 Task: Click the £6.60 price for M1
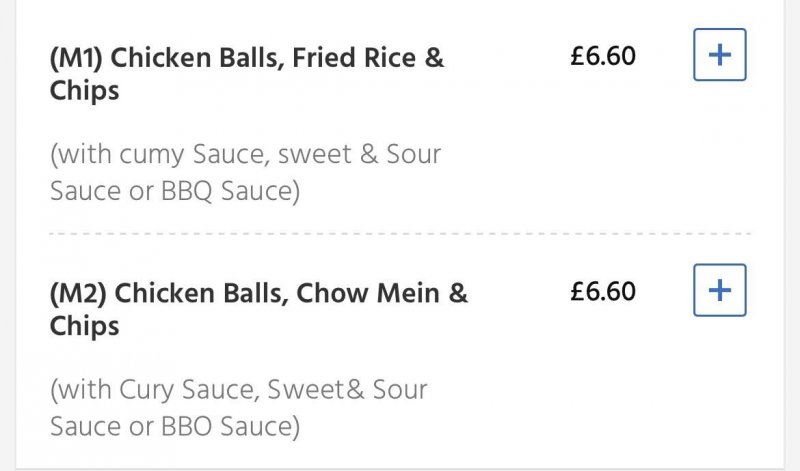(x=602, y=56)
